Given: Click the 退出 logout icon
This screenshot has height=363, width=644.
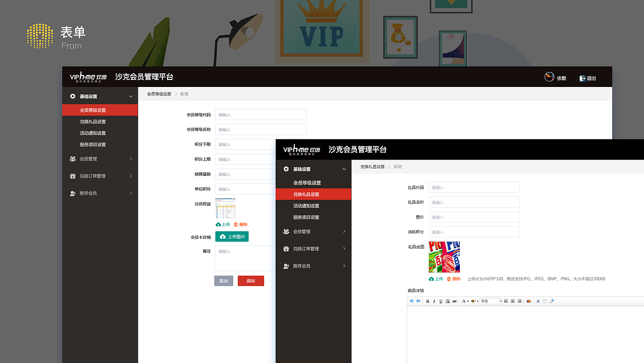Looking at the screenshot, I should [583, 78].
